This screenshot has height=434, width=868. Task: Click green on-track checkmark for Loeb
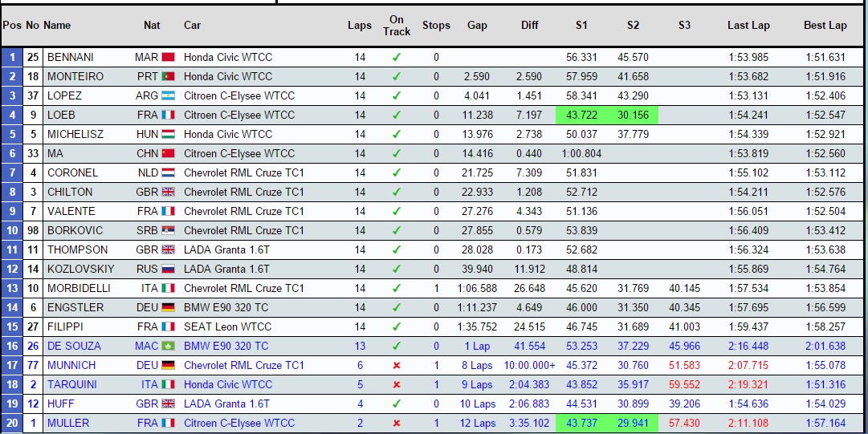click(396, 116)
